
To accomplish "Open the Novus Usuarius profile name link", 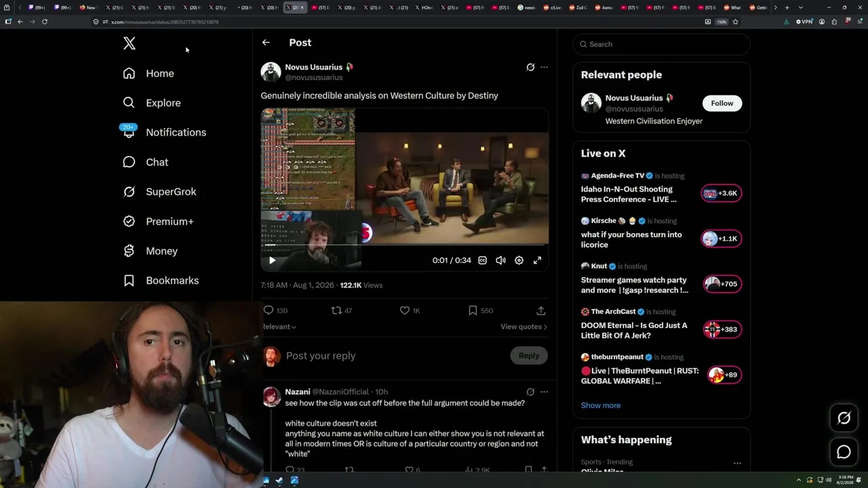I will tap(313, 67).
